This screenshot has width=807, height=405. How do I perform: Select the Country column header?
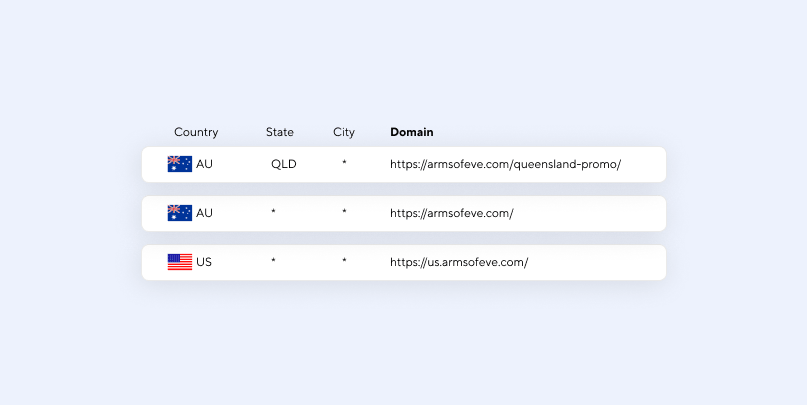[x=196, y=132]
